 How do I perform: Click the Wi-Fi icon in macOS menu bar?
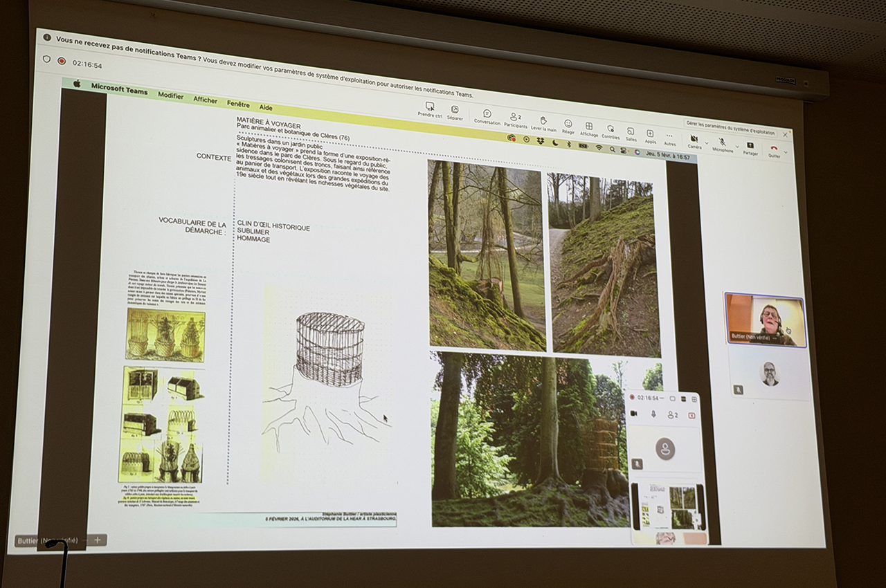(x=599, y=148)
